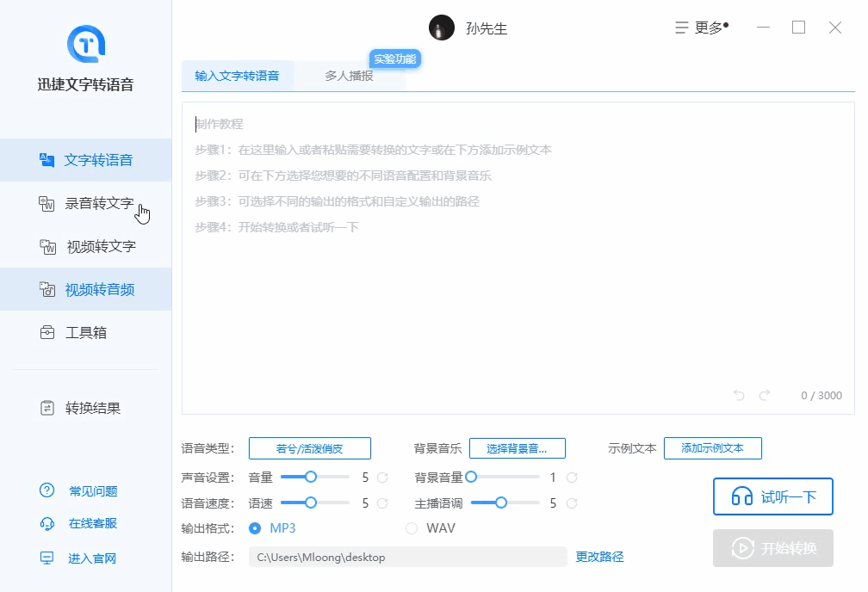This screenshot has width=868, height=592.
Task: Reset the 主播语调 value icon
Action: (572, 503)
